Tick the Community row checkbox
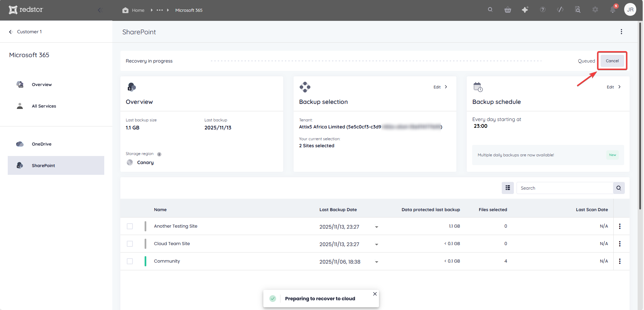 point(130,261)
